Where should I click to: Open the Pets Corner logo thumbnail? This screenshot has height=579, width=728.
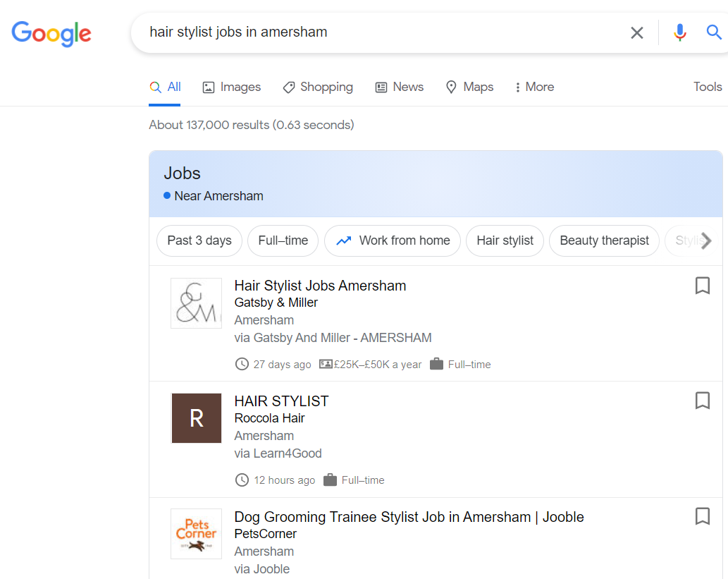coord(197,534)
